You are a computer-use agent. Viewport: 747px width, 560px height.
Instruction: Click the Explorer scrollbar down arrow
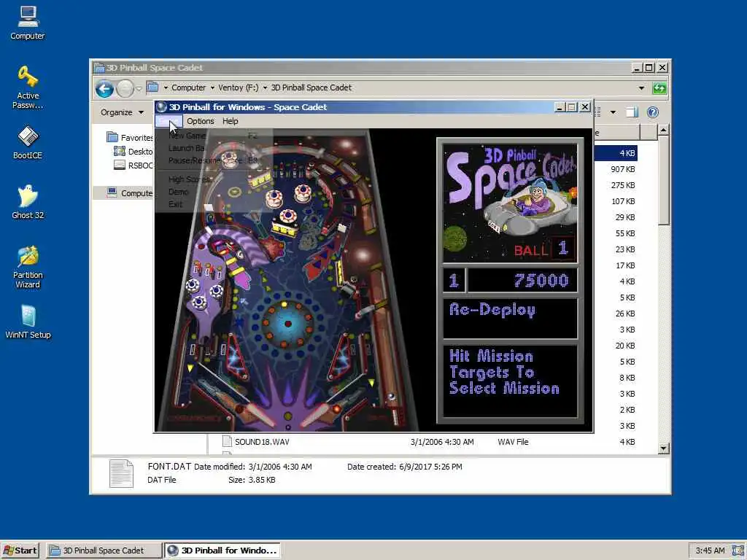tap(664, 448)
